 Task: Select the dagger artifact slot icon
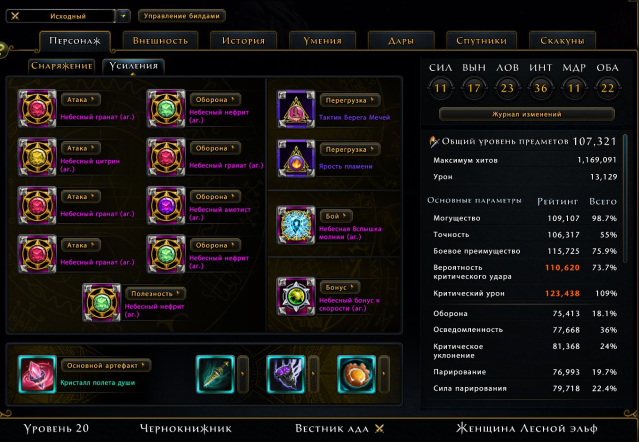215,374
